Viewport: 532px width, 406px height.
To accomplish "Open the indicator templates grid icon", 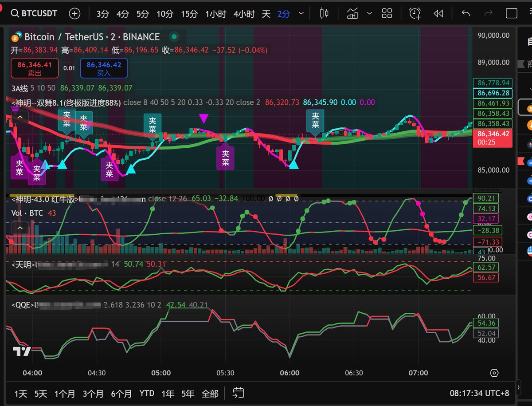I will tap(387, 13).
